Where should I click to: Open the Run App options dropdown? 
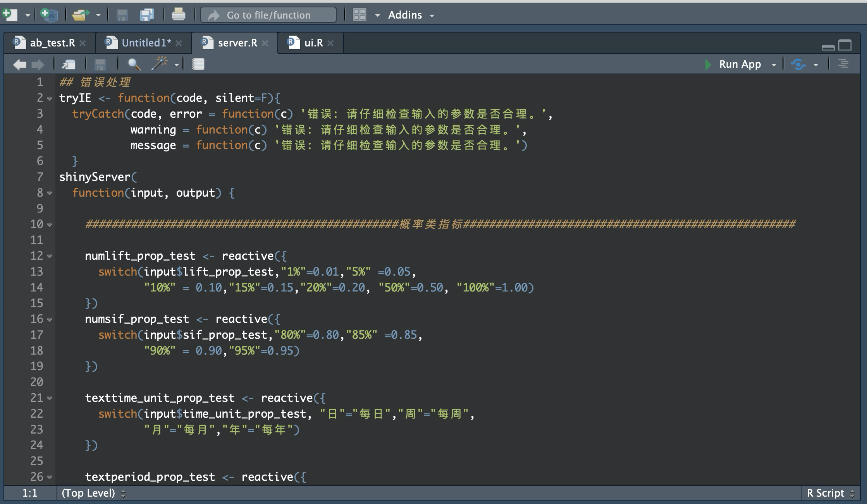click(x=774, y=65)
